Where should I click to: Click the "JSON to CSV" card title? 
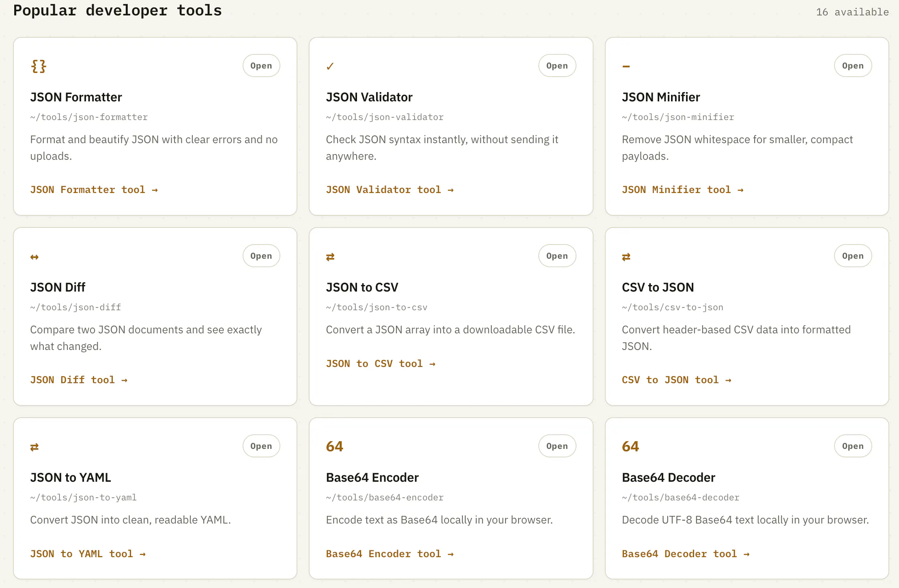362,288
